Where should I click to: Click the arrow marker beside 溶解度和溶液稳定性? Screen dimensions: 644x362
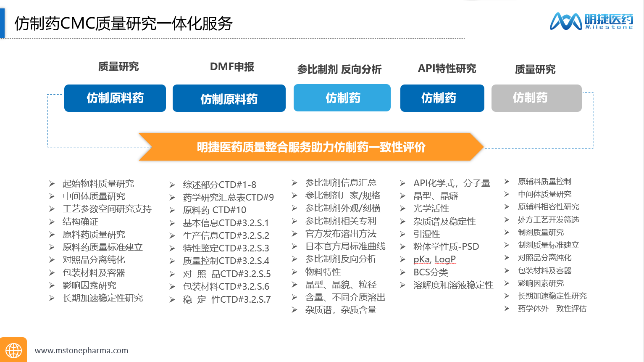pos(402,285)
